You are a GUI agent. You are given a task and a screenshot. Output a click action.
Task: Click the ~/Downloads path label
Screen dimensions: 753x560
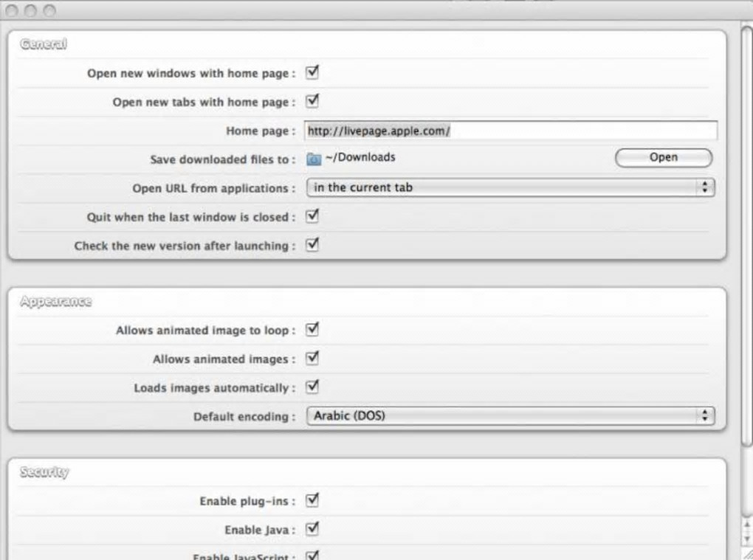(360, 157)
